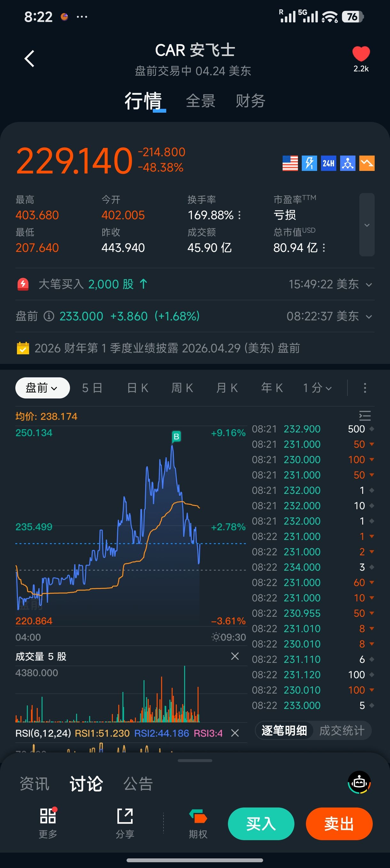Tap the green 买入 buy button

(261, 824)
